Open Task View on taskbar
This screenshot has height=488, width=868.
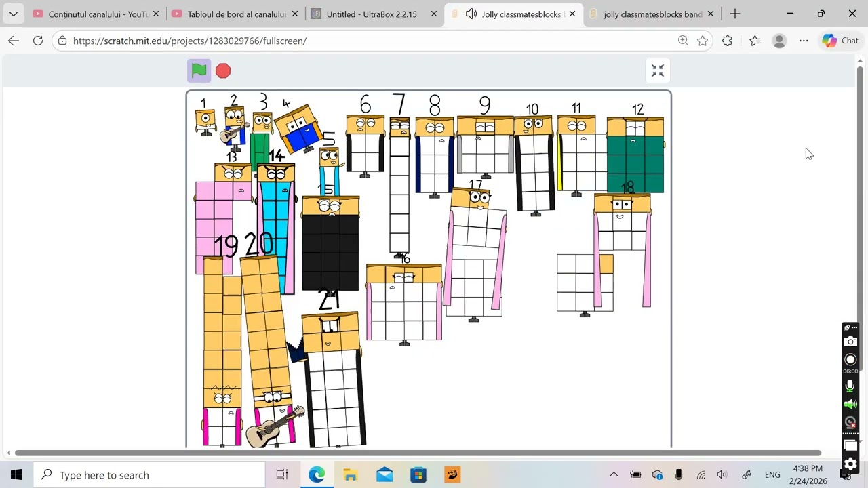282,475
